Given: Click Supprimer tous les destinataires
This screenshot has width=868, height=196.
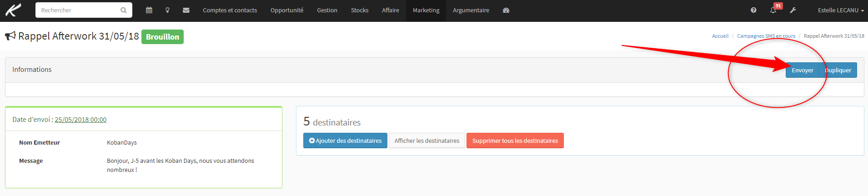Looking at the screenshot, I should click(x=515, y=141).
